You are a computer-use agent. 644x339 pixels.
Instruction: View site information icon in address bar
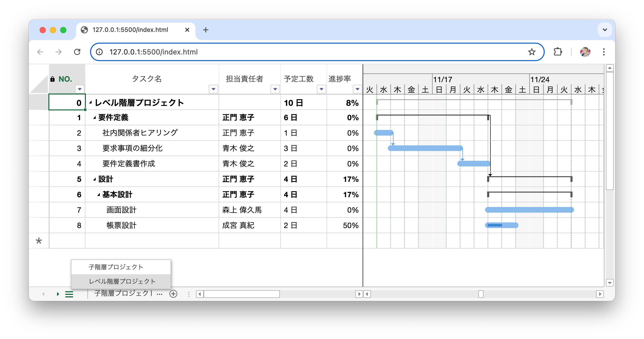tap(99, 52)
